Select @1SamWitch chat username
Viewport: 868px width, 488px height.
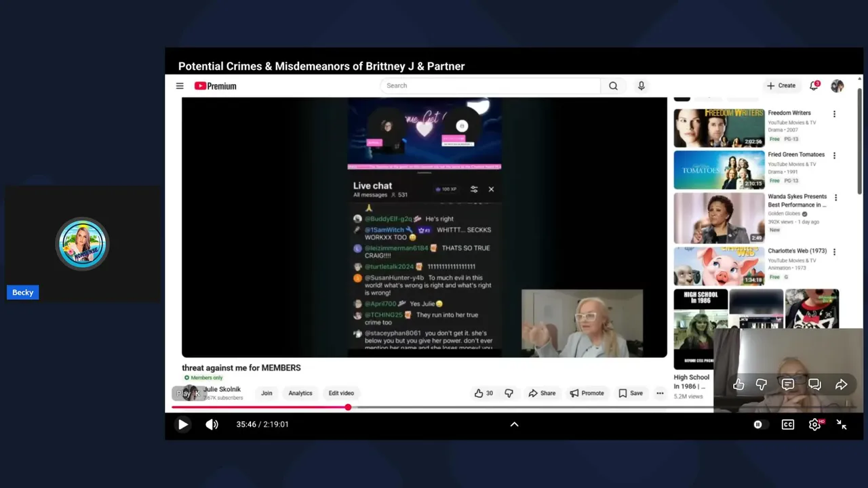(x=384, y=230)
